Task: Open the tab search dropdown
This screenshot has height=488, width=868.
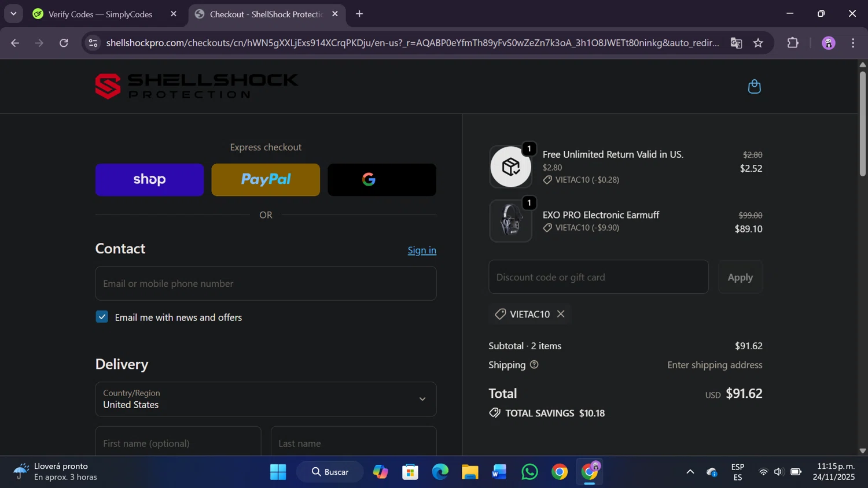Action: tap(13, 14)
